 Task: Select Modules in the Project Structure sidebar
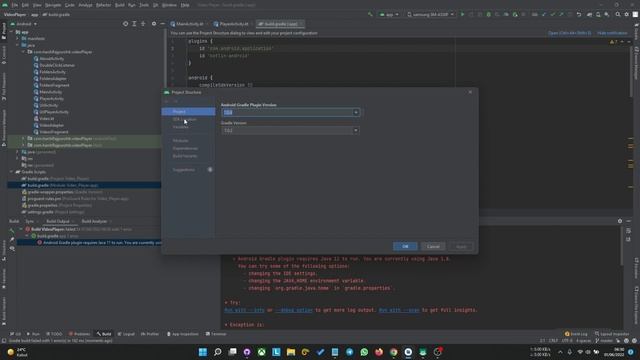click(x=180, y=141)
